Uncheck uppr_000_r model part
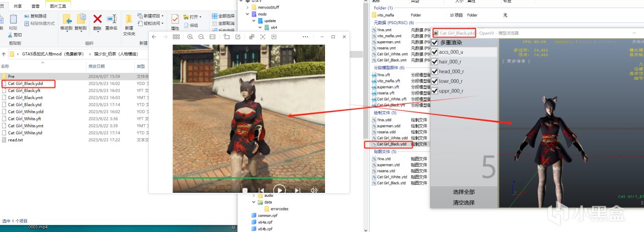 435,91
